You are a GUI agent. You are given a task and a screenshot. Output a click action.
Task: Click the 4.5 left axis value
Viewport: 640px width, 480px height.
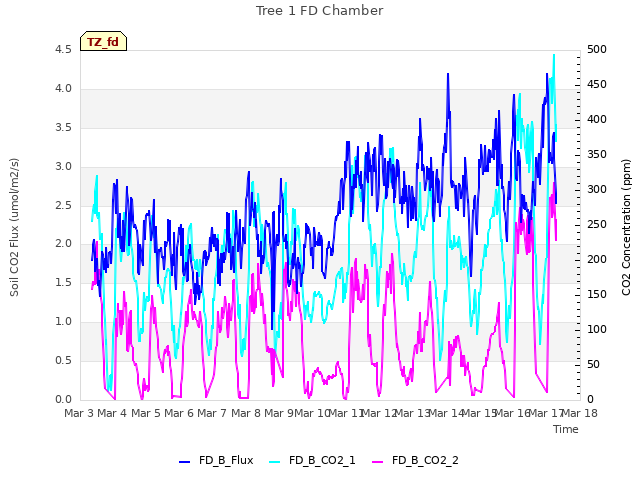(63, 50)
